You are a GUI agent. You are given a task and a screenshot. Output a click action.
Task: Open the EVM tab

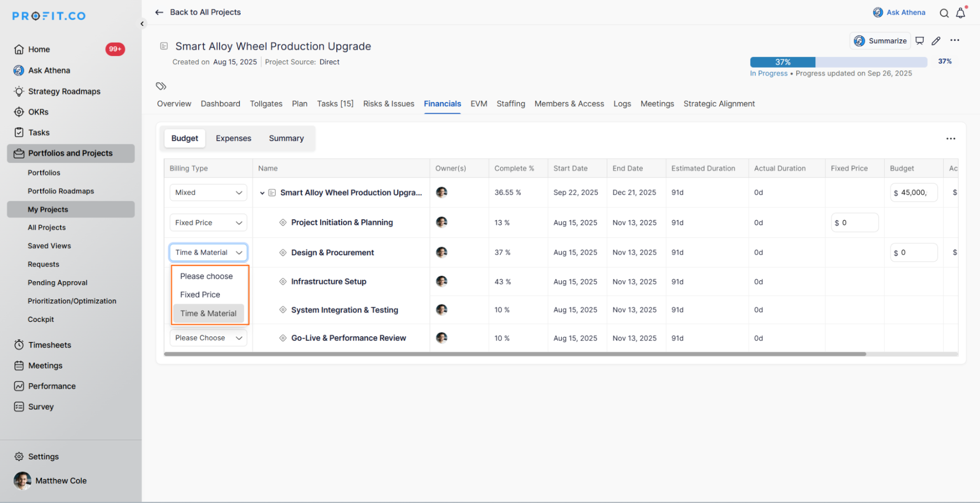coord(478,104)
